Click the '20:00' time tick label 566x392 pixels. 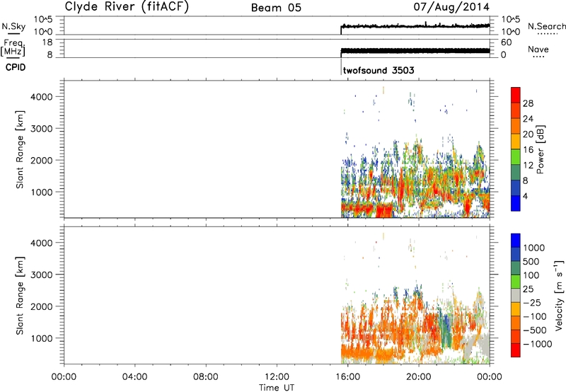[419, 377]
